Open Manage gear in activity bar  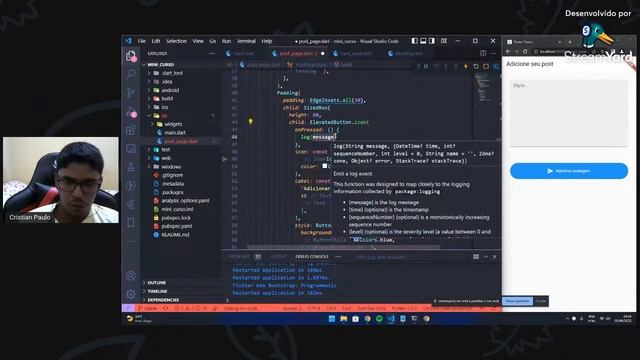(x=131, y=294)
